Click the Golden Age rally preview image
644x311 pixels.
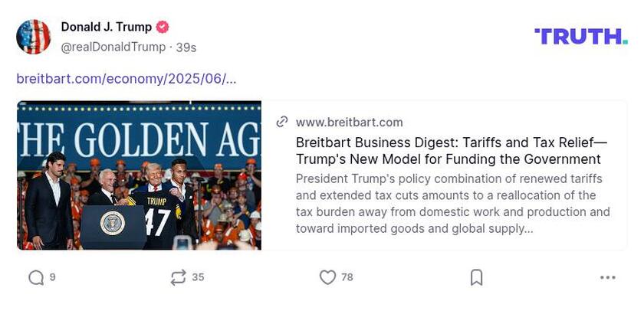(139, 175)
